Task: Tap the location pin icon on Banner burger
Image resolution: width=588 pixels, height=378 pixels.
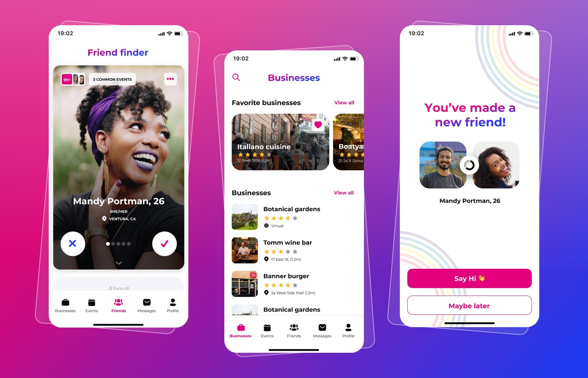Action: (266, 293)
